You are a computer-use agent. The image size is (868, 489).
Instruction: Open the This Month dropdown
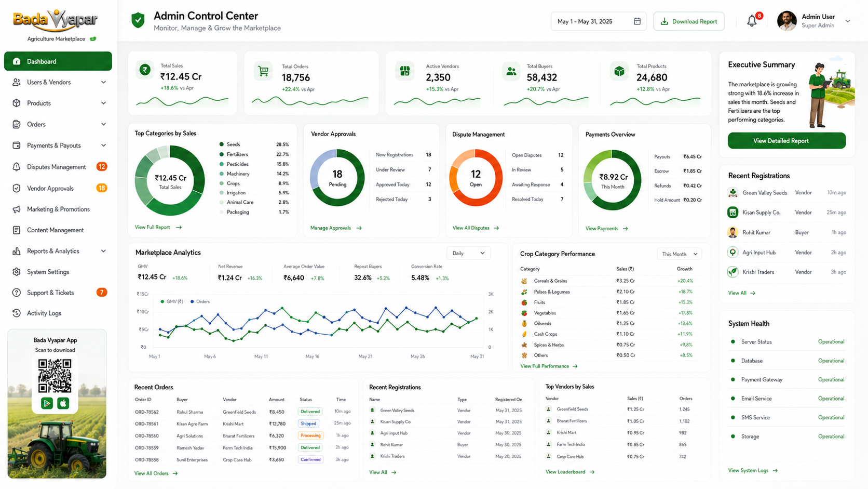680,254
